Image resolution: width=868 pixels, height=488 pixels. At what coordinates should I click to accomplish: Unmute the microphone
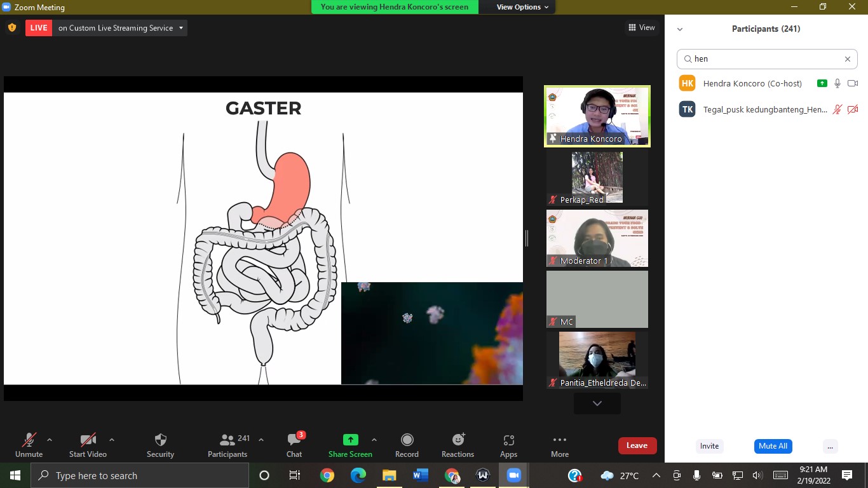29,440
